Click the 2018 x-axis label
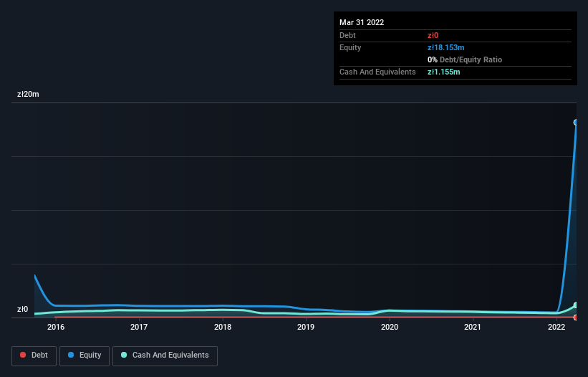This screenshot has height=377, width=588. 223,327
